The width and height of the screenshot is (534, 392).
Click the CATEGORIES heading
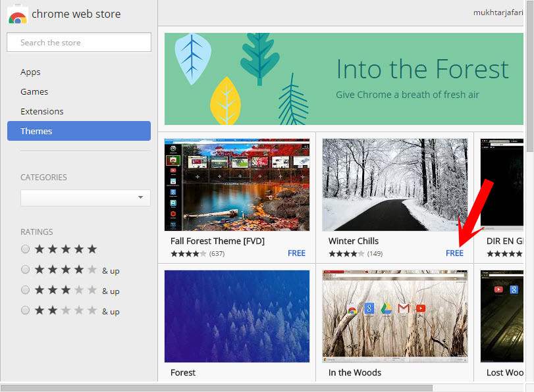(x=43, y=178)
